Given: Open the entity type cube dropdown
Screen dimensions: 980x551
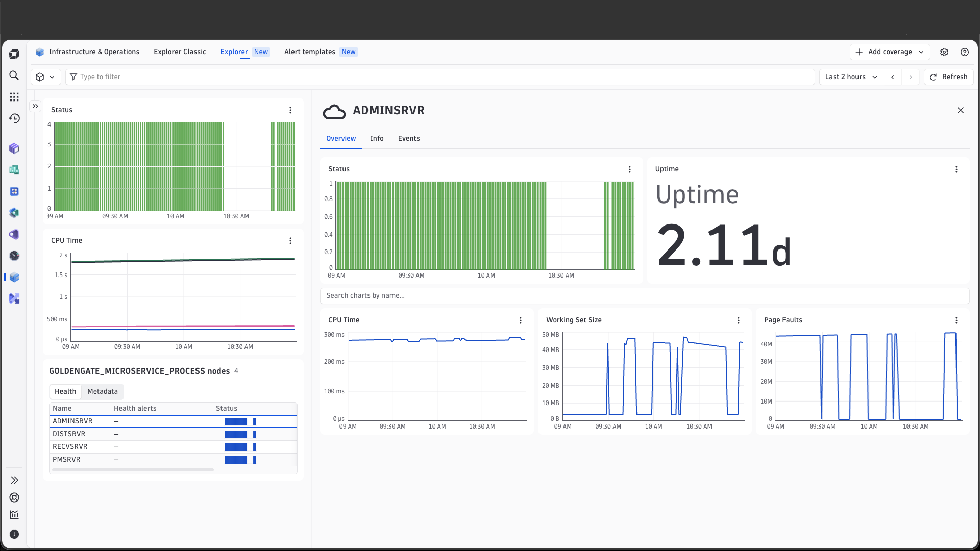Looking at the screenshot, I should tap(45, 77).
